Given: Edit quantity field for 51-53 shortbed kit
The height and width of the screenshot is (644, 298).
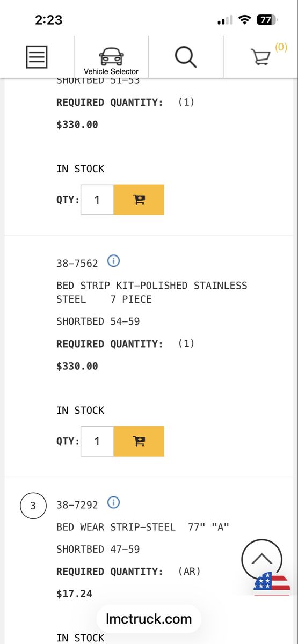Looking at the screenshot, I should tap(97, 200).
